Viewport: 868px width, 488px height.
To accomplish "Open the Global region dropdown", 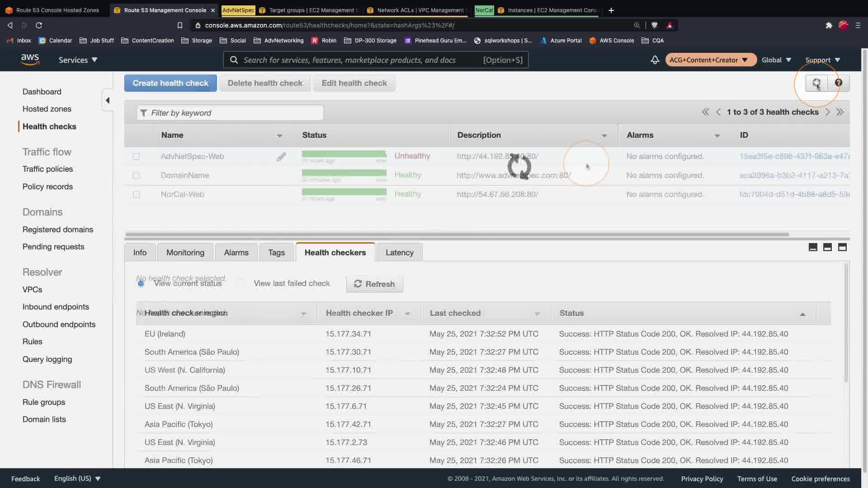I will tap(776, 60).
